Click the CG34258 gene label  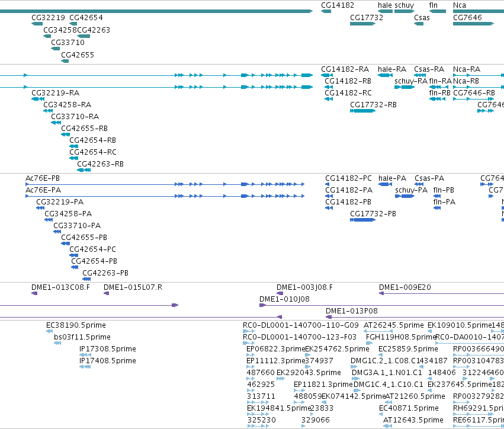pyautogui.click(x=60, y=30)
